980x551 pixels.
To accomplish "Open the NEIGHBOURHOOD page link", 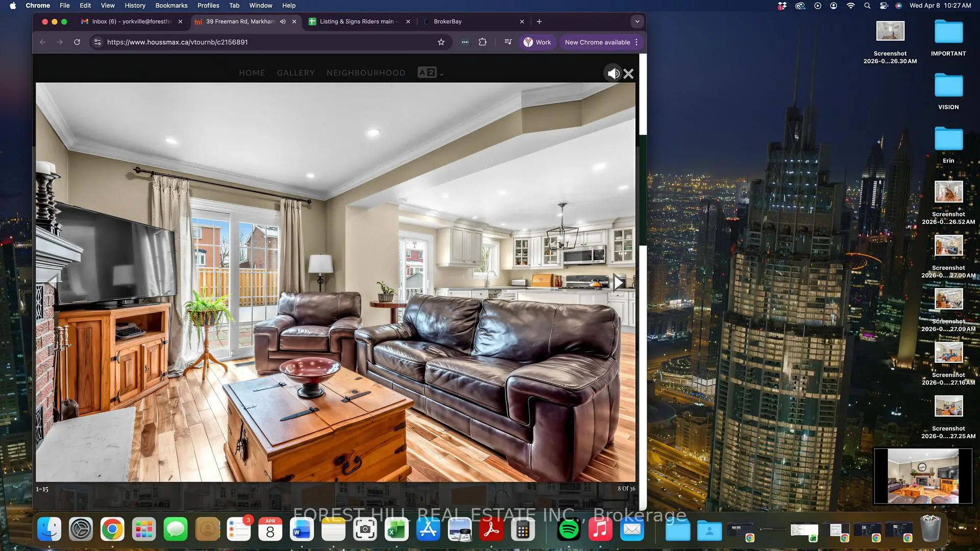I will (365, 73).
